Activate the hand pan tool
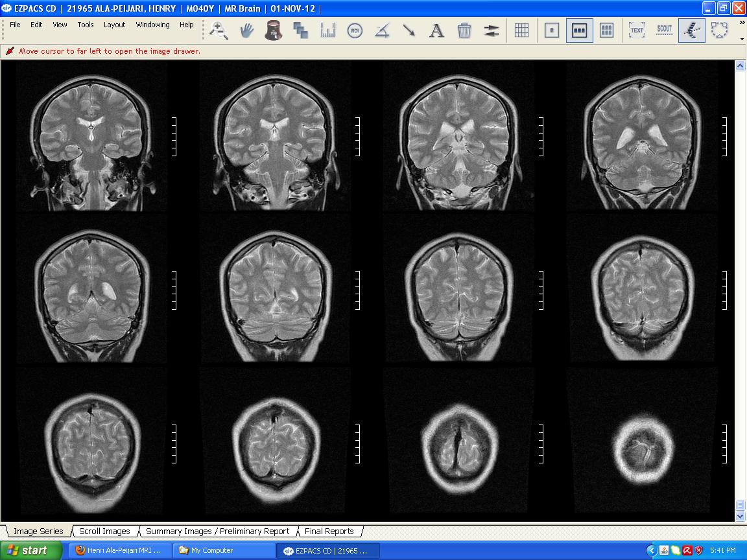The image size is (747, 560). 246,30
